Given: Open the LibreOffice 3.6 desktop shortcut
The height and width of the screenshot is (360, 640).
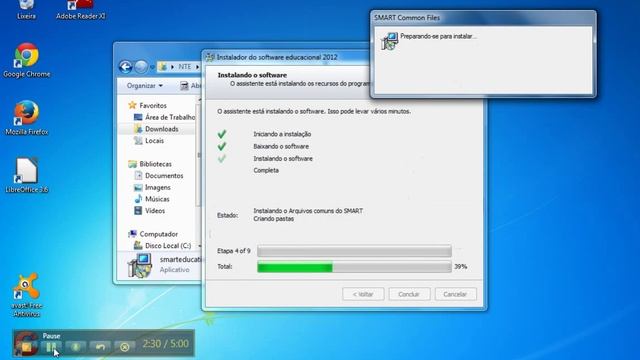Looking at the screenshot, I should click(27, 175).
